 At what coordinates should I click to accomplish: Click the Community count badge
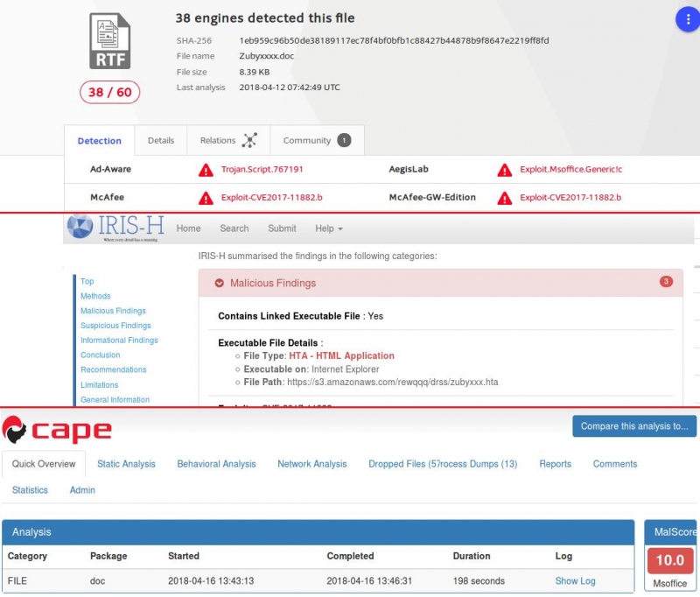click(344, 140)
